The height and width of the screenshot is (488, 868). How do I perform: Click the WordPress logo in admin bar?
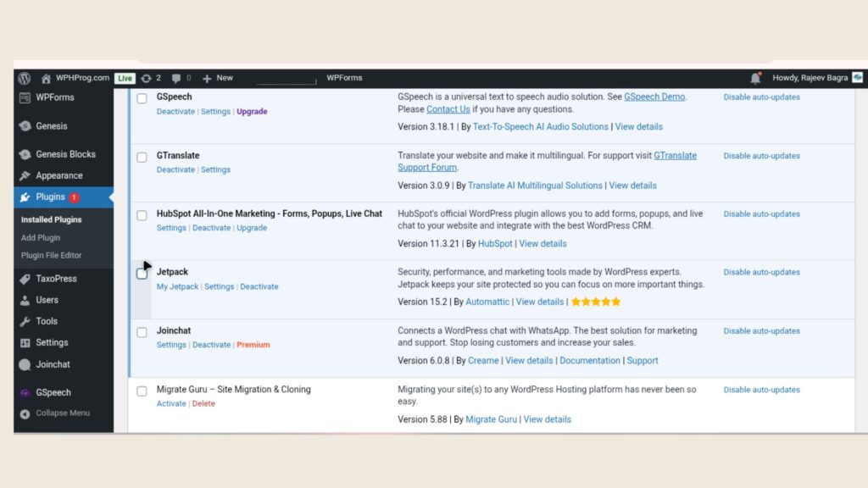pyautogui.click(x=25, y=78)
